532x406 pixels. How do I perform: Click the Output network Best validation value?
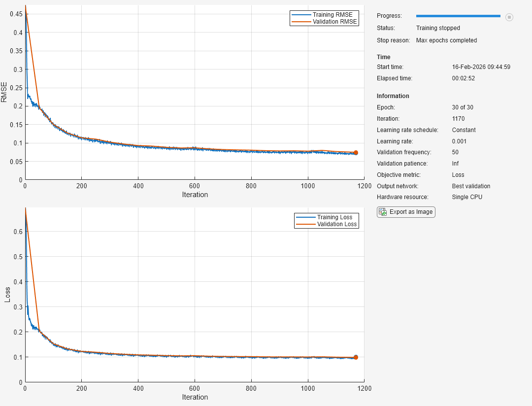[x=471, y=186]
